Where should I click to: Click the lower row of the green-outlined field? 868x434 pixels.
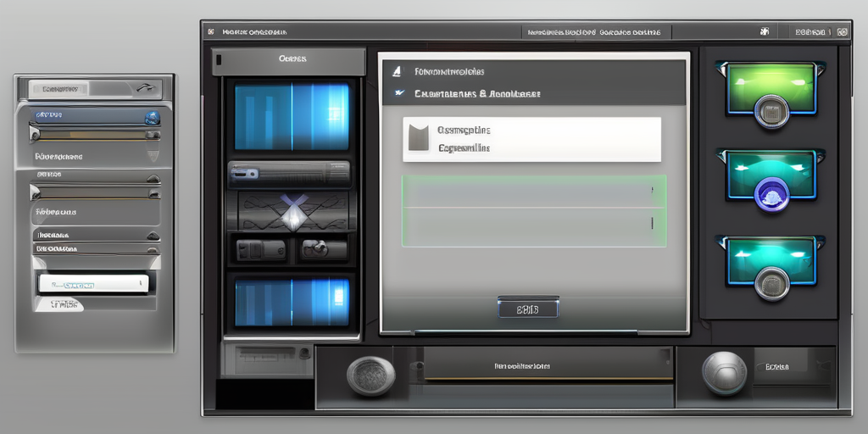pos(534,227)
